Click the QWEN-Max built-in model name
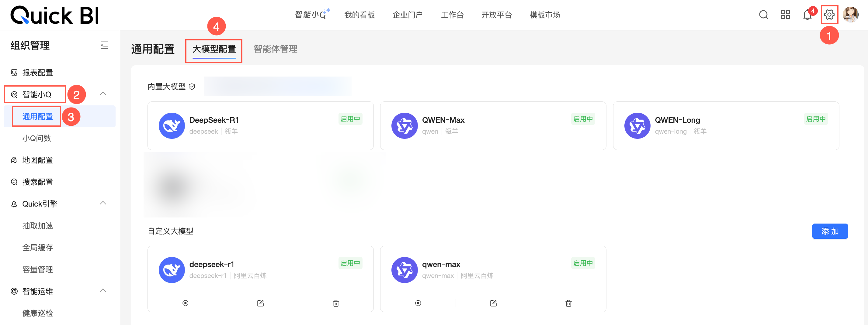The height and width of the screenshot is (325, 868). point(443,120)
